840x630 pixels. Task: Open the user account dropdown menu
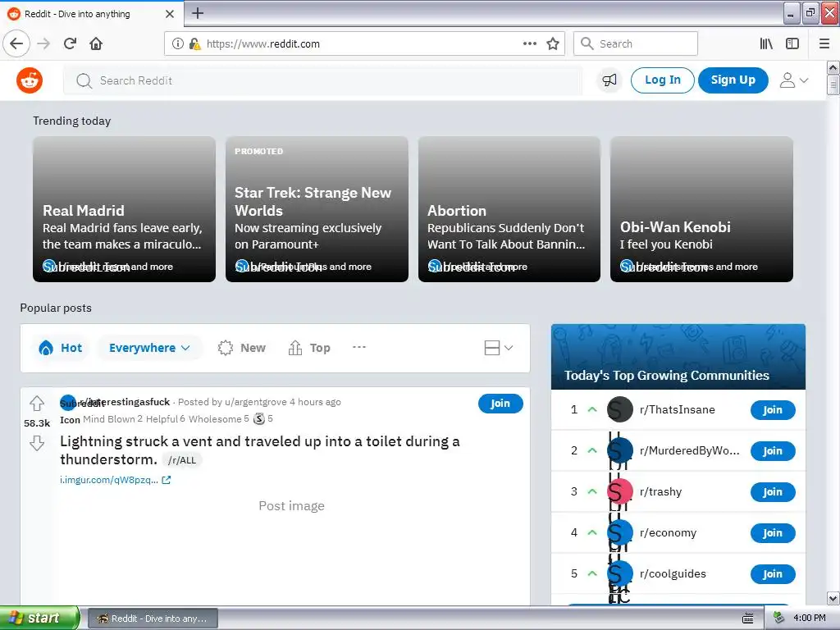[x=794, y=80]
